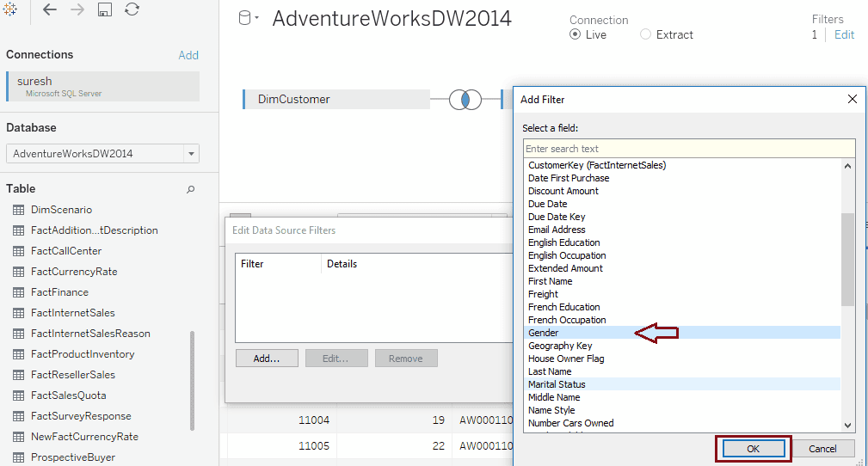The width and height of the screenshot is (868, 466).
Task: Click the FactAddition...tDescription table icon
Action: [18, 230]
